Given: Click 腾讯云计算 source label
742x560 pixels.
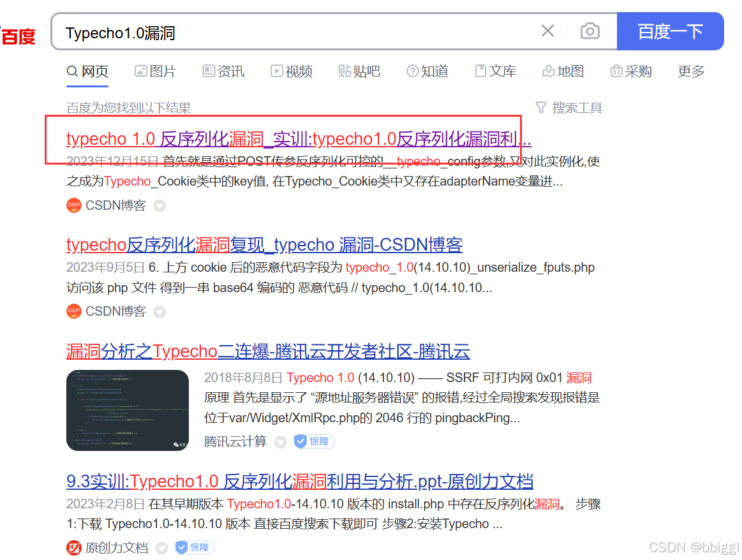Looking at the screenshot, I should pyautogui.click(x=235, y=441).
